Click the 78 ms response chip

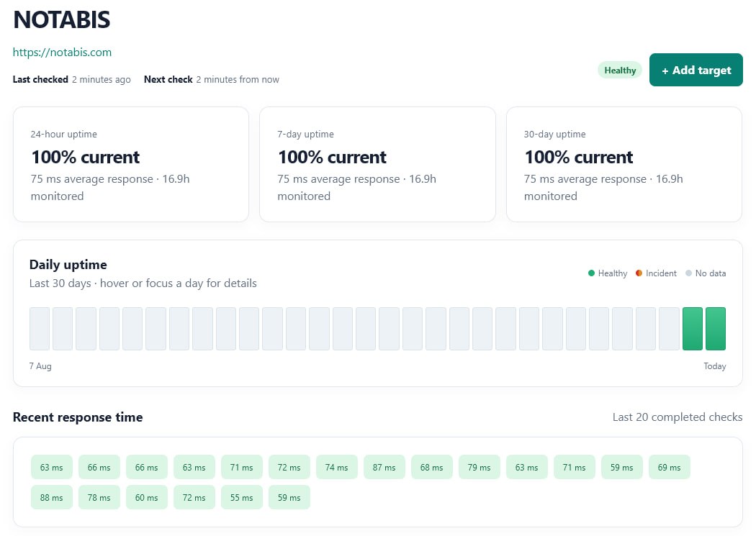click(x=99, y=497)
